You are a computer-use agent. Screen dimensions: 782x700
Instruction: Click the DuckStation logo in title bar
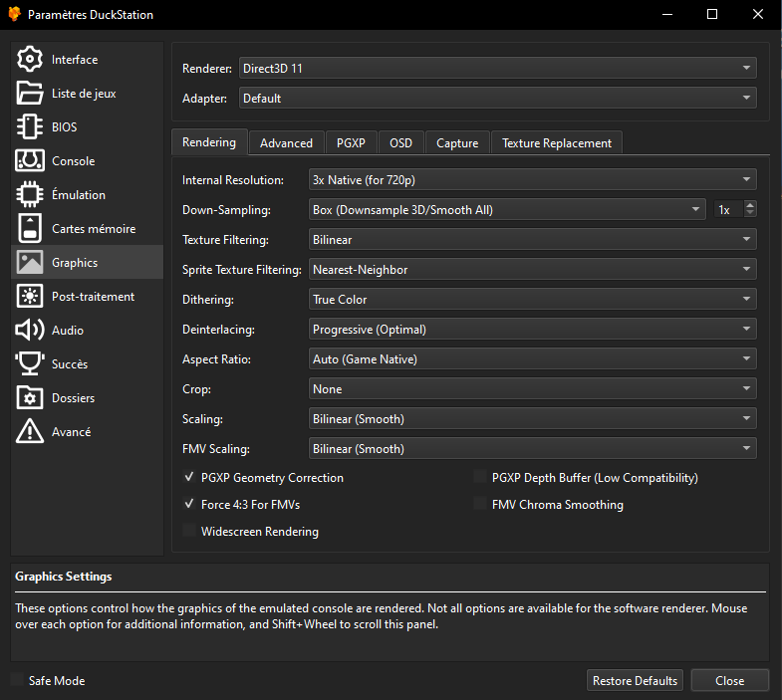tap(15, 15)
